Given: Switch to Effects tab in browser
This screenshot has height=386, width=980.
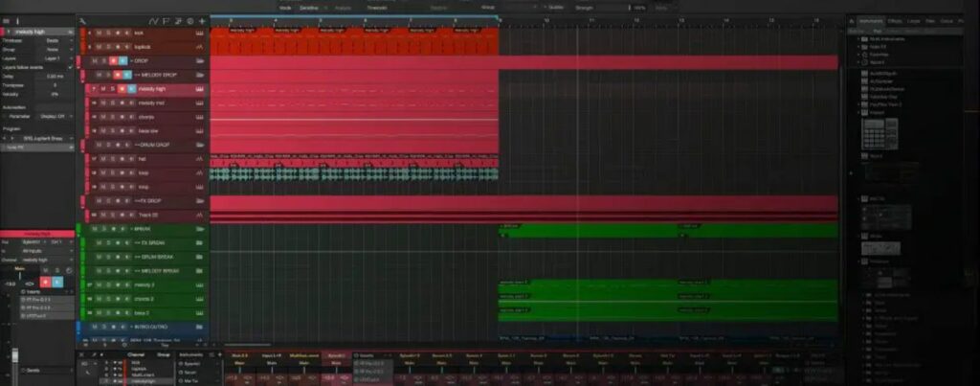Looking at the screenshot, I should tap(894, 19).
